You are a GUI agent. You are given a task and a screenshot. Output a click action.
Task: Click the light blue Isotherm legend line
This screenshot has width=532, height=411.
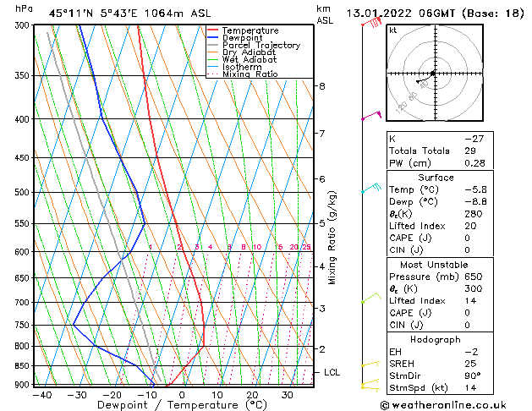click(x=213, y=67)
